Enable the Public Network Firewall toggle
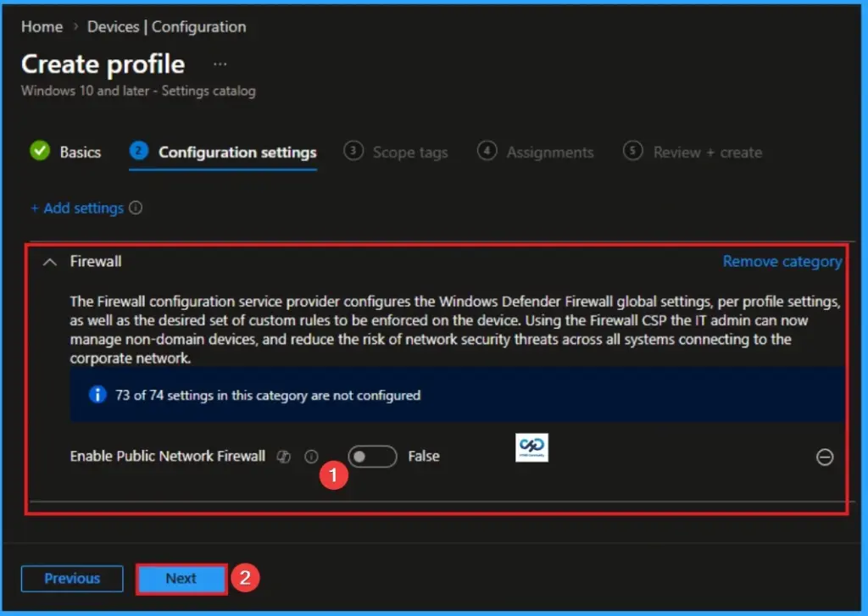 (x=371, y=456)
